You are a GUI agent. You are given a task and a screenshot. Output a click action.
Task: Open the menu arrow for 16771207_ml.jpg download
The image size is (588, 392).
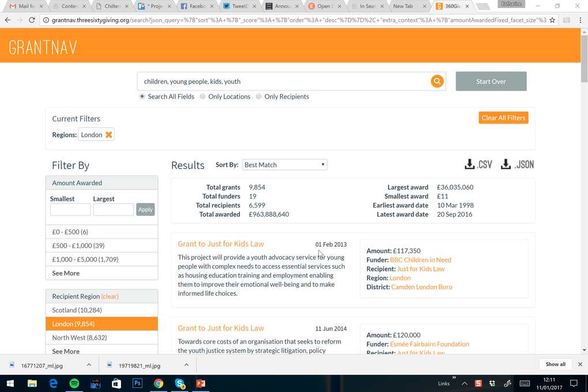click(89, 365)
